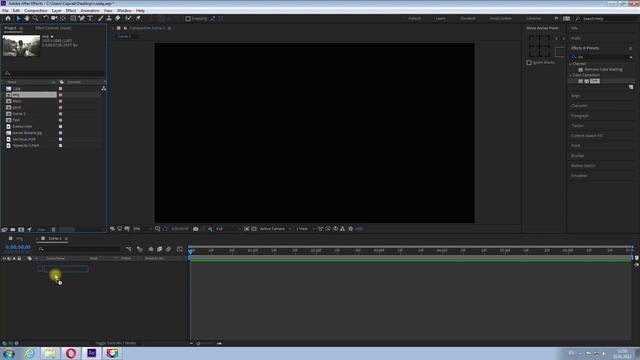
Task: Toggle the Snapping checkbox
Action: [188, 18]
